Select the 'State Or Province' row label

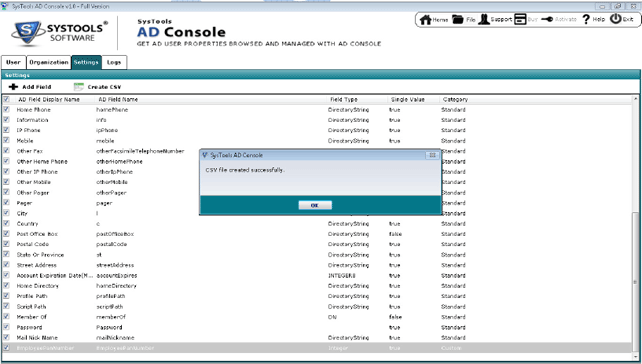(x=40, y=255)
